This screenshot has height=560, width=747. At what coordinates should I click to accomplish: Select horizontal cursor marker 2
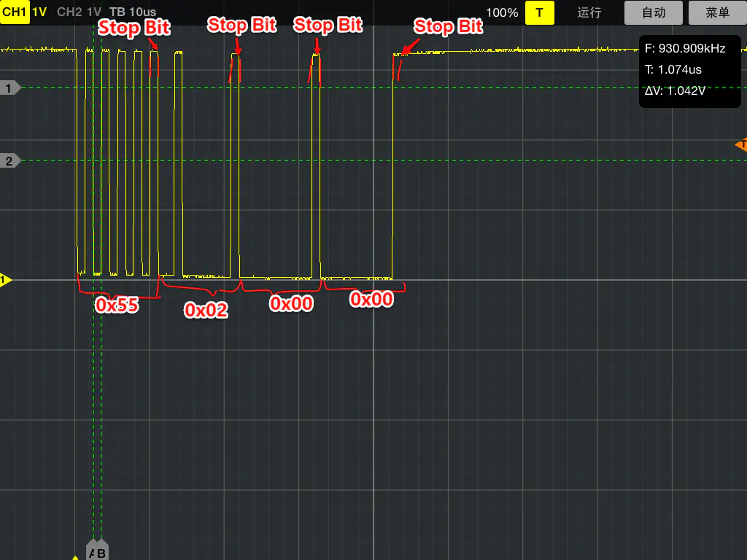tap(9, 161)
